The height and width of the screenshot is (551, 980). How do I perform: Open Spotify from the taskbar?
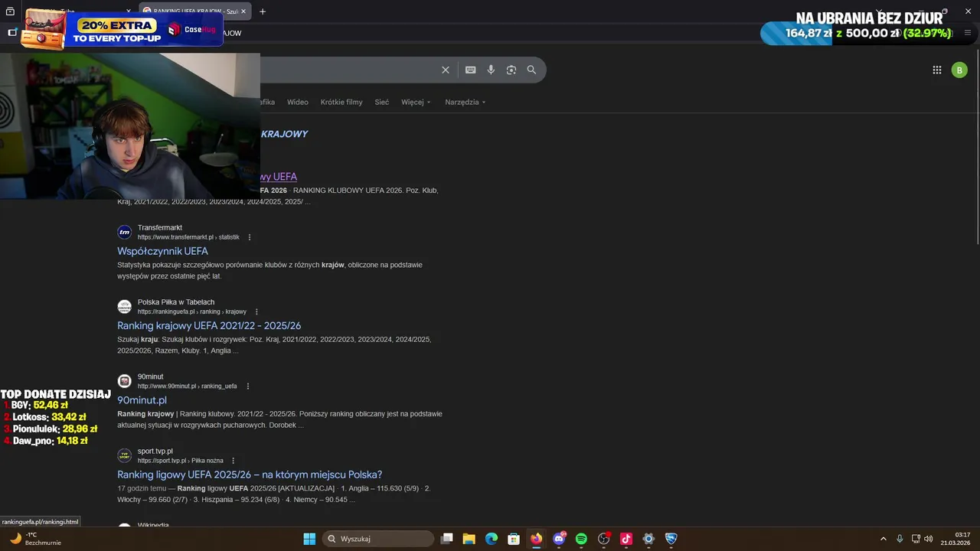(581, 539)
